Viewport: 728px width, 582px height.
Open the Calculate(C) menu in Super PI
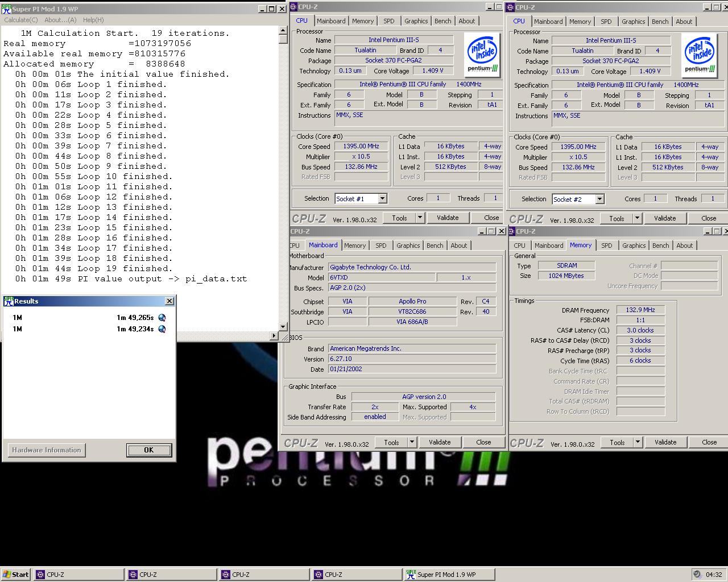(21, 20)
